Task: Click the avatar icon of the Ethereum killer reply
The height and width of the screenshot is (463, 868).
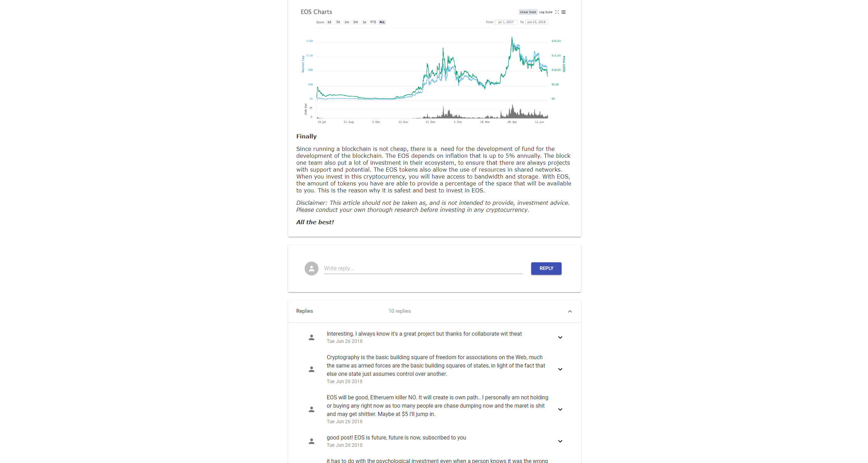Action: pos(311,409)
